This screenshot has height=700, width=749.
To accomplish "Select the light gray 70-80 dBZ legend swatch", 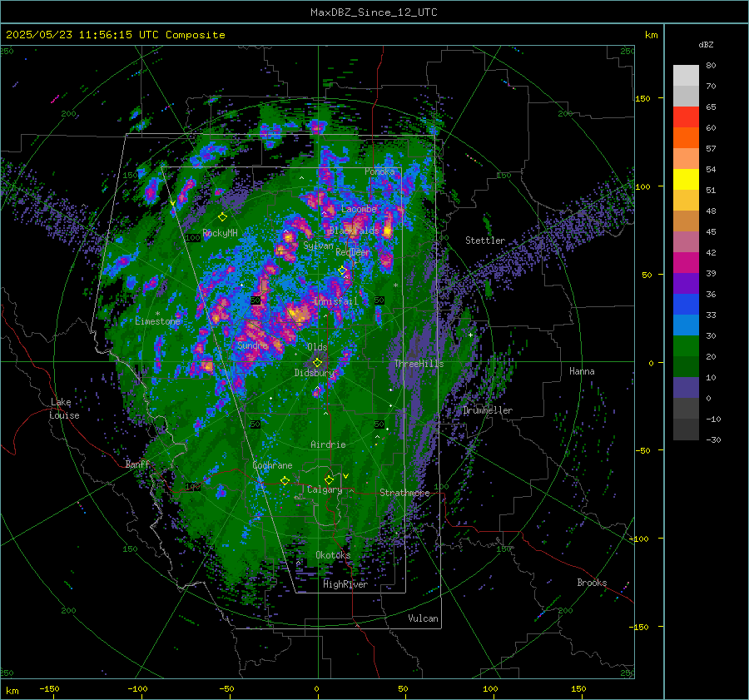I will [x=686, y=76].
